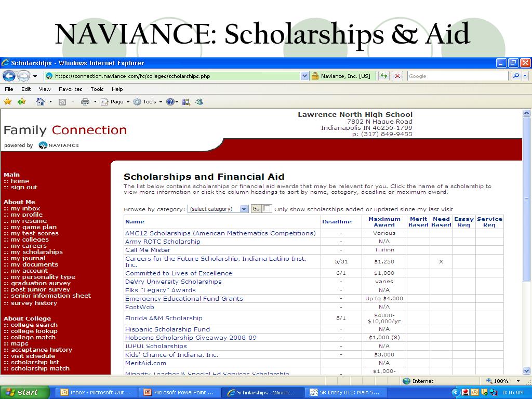This screenshot has width=532, height=399.
Task: Sort by Essay Req column heading
Action: coord(464,221)
